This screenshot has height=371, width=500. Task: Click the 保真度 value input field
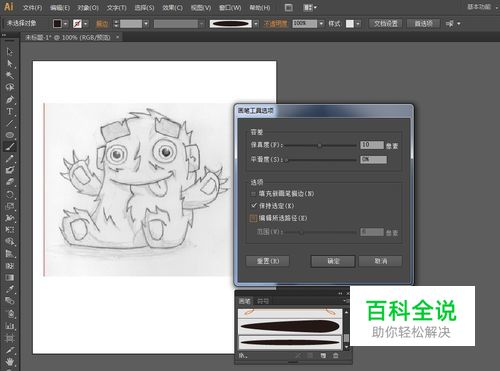coord(372,145)
